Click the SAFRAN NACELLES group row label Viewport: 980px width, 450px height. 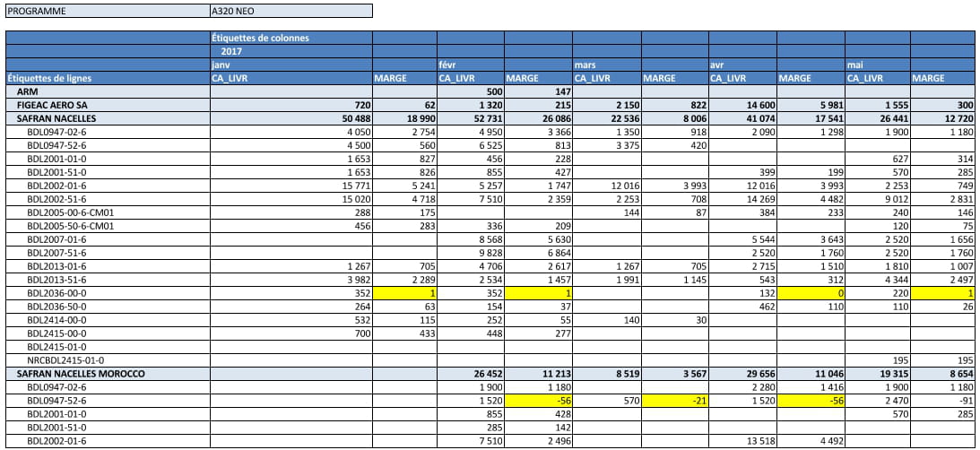tap(108, 117)
